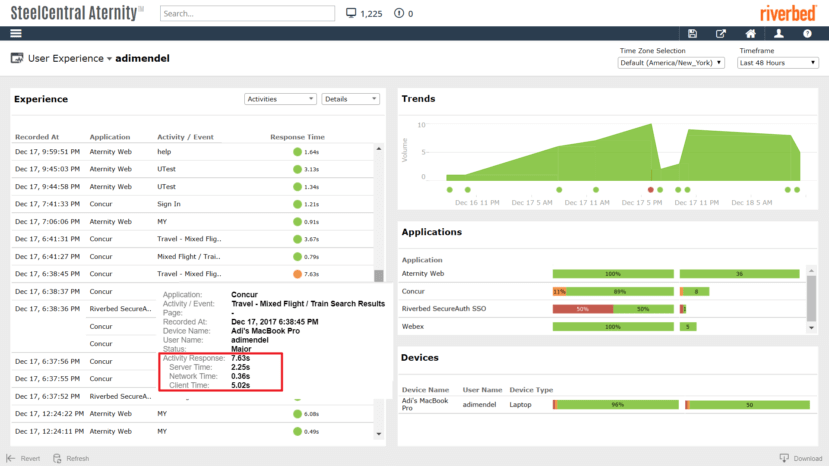Select Dec 17, 9:45:03 PM UTest row

tap(193, 169)
